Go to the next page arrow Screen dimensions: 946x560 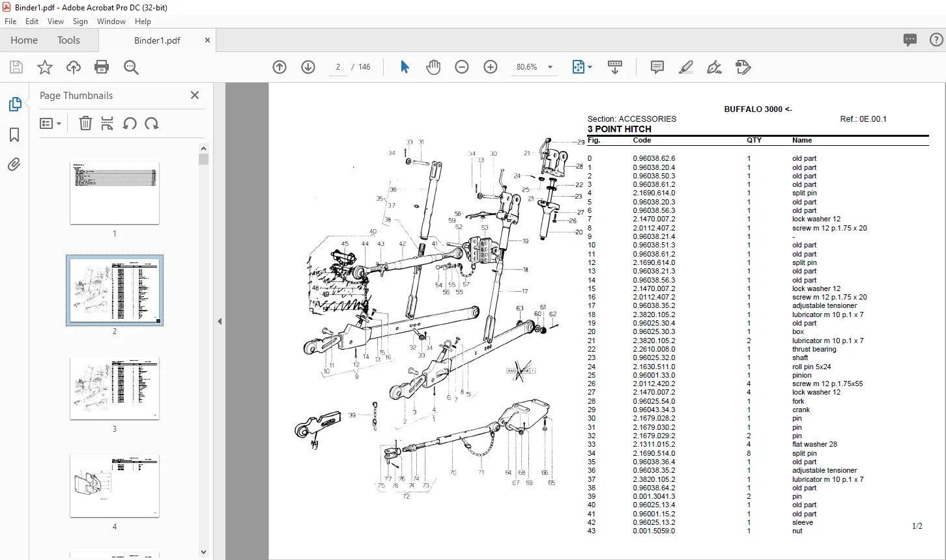[308, 67]
